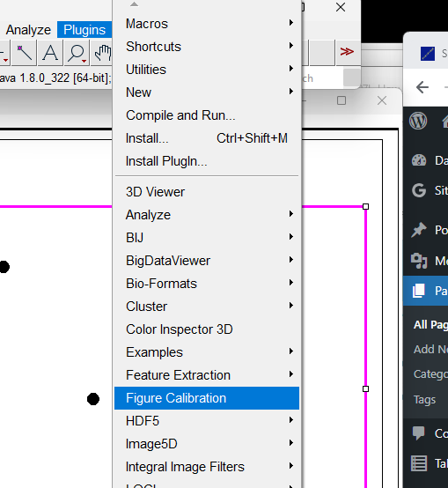The width and height of the screenshot is (448, 488).
Task: Select the Wand tracing tool
Action: [x=25, y=53]
